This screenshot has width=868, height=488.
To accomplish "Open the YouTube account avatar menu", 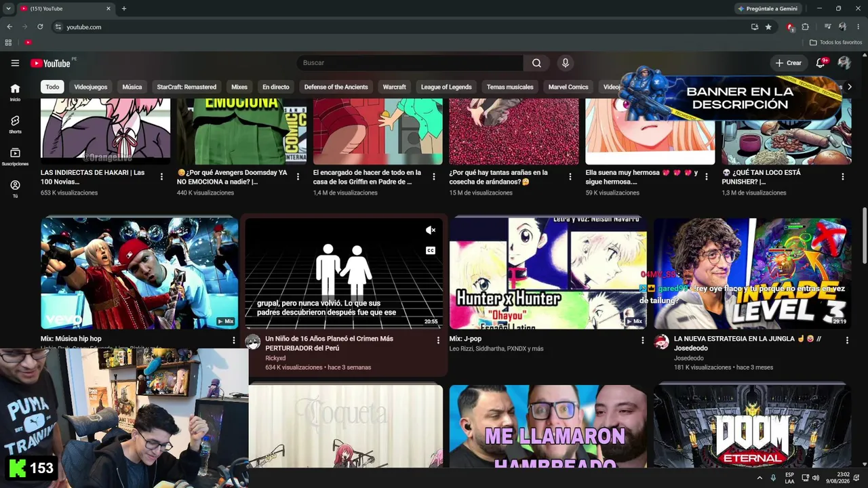I will (844, 63).
